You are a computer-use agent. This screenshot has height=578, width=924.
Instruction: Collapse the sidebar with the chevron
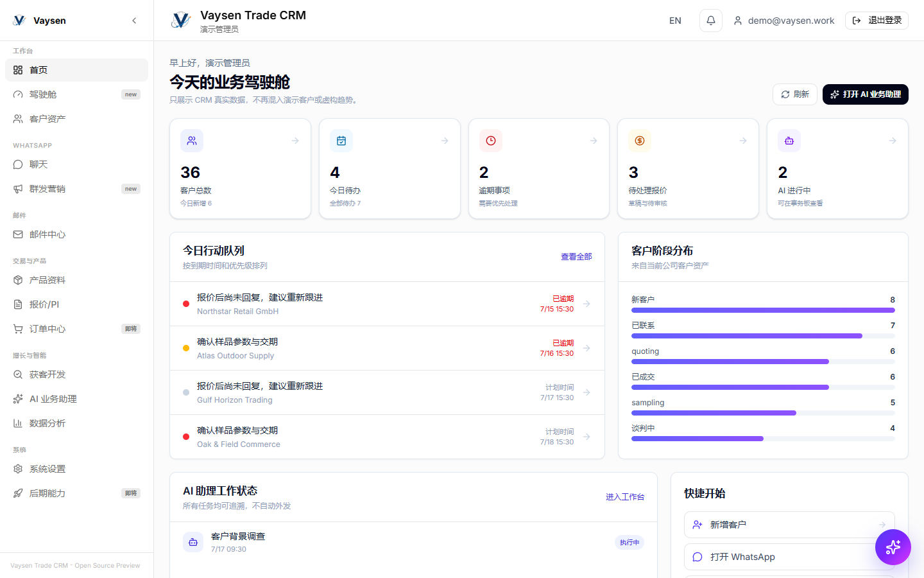tap(134, 21)
